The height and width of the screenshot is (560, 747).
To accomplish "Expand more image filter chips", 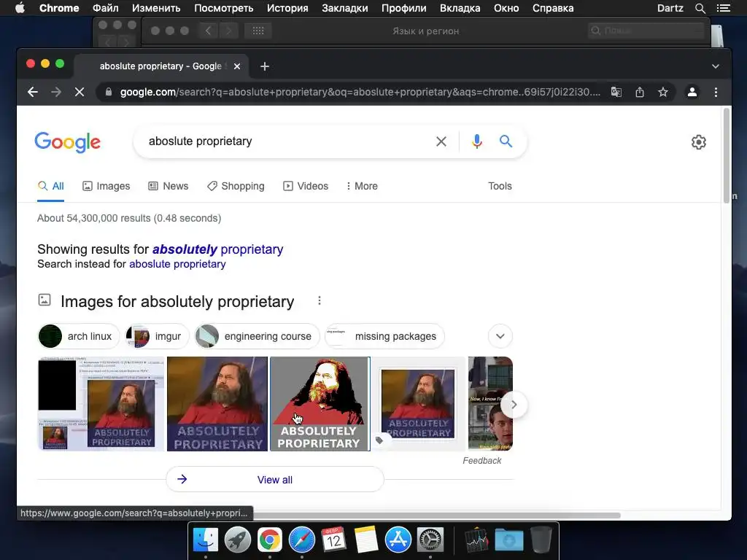I will 500,336.
